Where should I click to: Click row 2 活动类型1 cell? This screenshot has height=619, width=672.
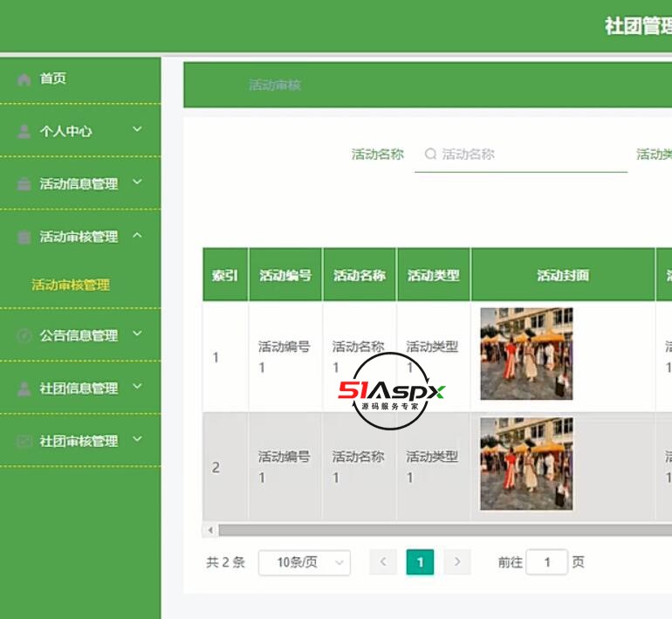(433, 467)
